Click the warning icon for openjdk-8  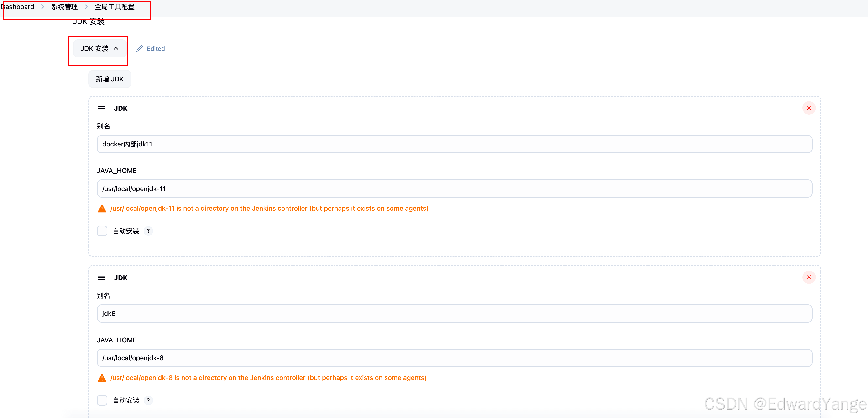click(x=102, y=378)
